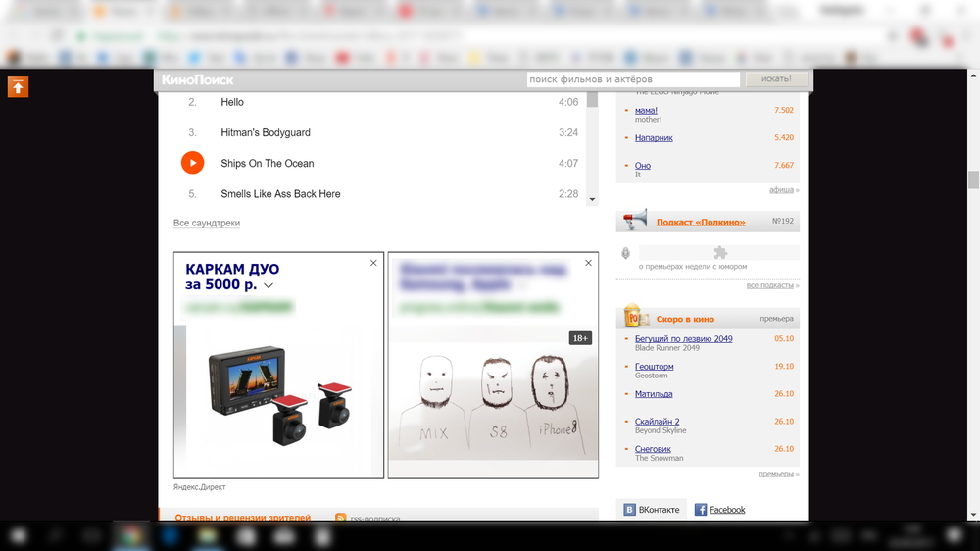
Task: Open the ВКонтакте social button
Action: (652, 510)
